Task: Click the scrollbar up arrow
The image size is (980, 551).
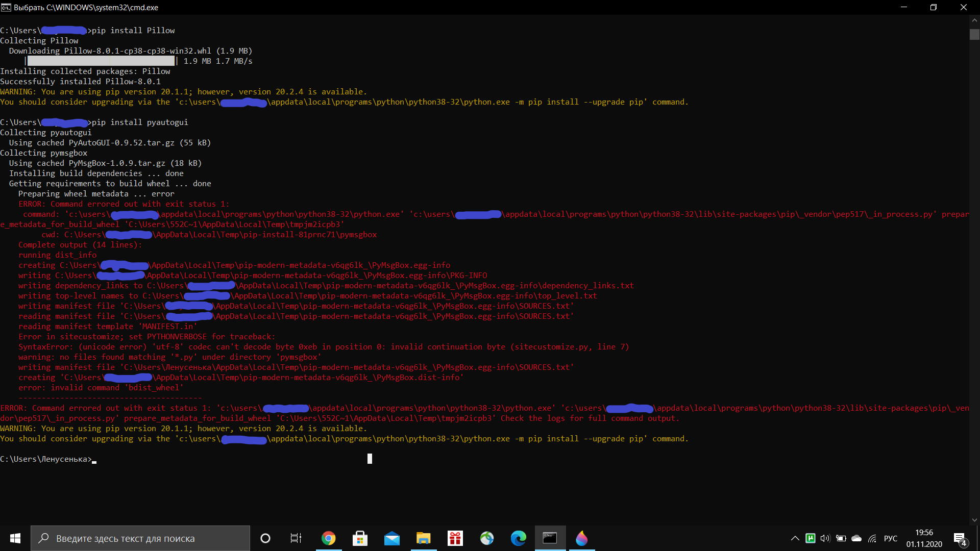Action: [x=974, y=20]
